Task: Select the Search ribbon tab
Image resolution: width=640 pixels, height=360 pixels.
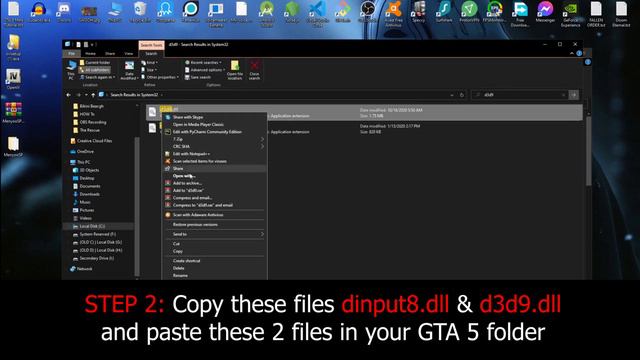Action: tap(151, 53)
